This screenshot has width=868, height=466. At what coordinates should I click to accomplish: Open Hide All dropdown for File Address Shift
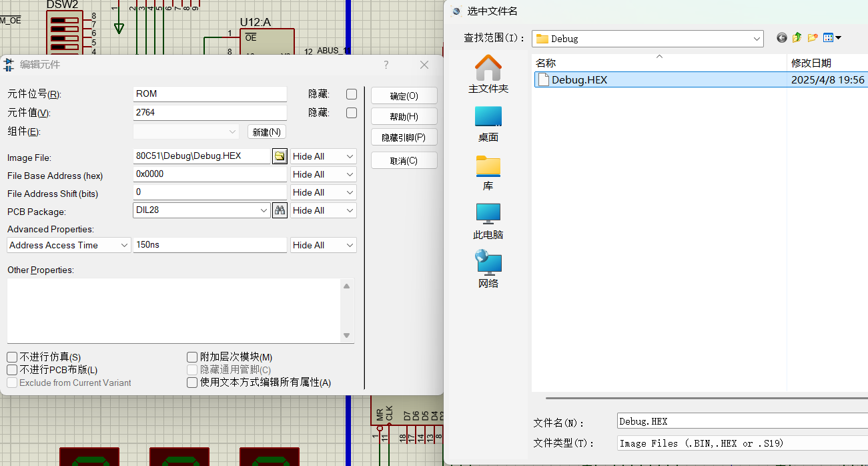click(x=324, y=192)
